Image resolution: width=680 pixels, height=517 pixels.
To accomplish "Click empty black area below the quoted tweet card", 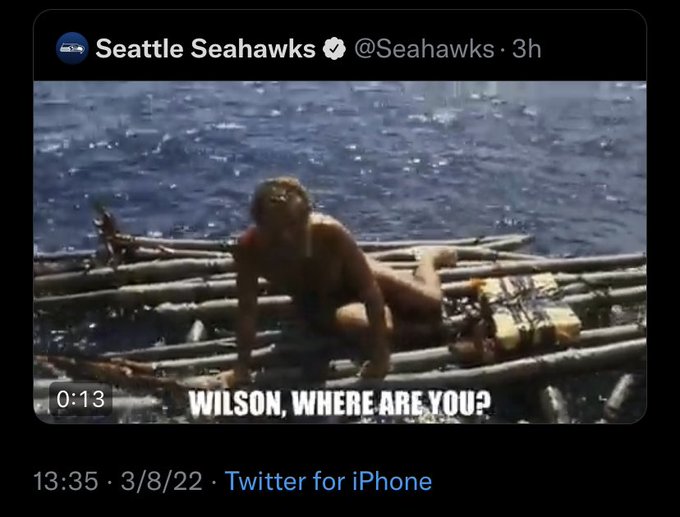I will point(340,442).
